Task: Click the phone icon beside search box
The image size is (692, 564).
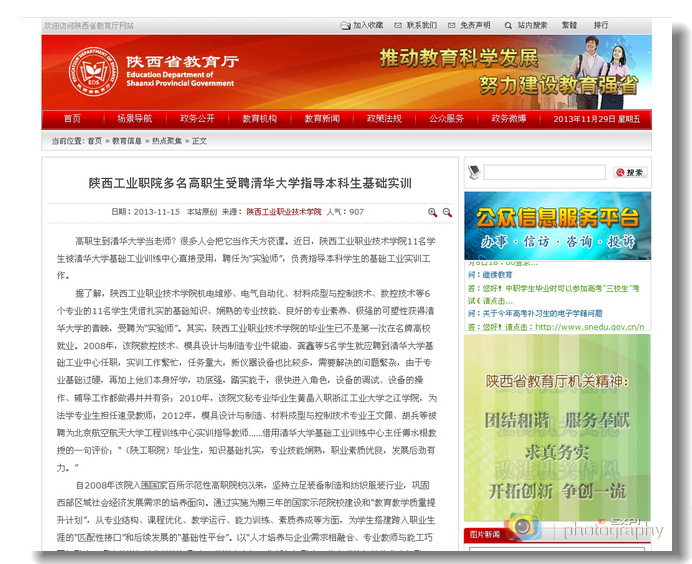Action: (474, 172)
